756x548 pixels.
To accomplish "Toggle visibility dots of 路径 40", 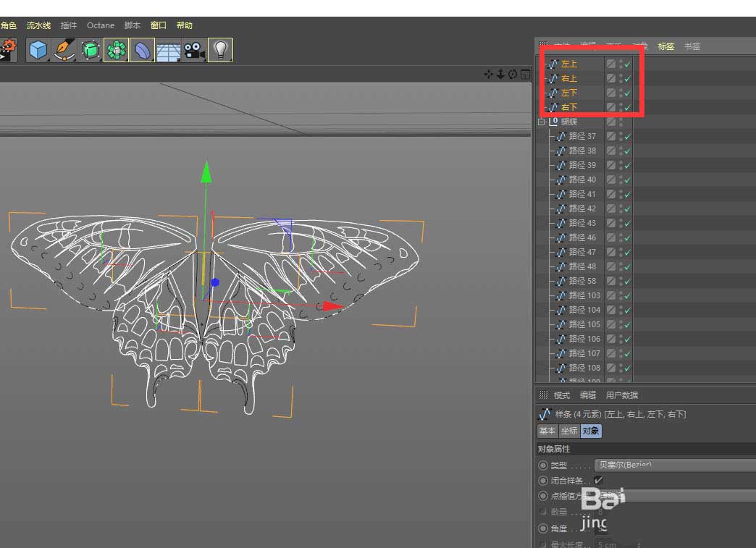I will pyautogui.click(x=621, y=180).
